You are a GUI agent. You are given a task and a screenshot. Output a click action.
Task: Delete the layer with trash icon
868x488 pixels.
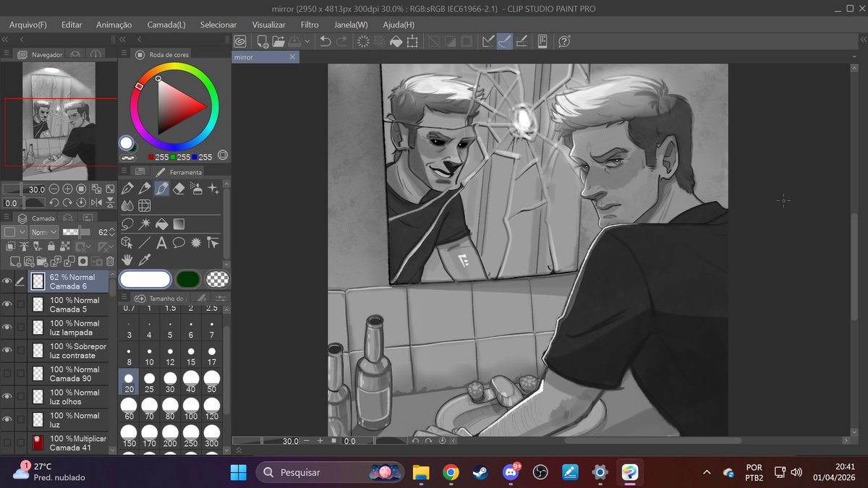[110, 261]
